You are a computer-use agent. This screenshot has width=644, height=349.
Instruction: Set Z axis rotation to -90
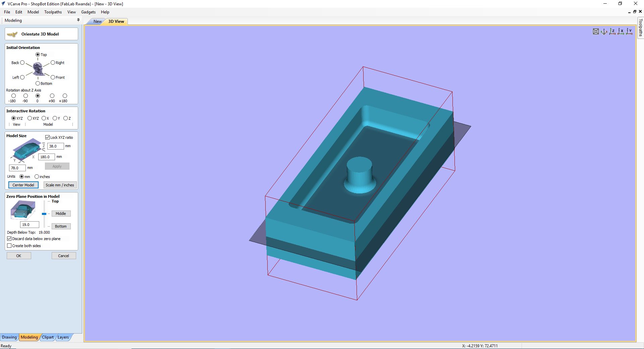[x=25, y=96]
